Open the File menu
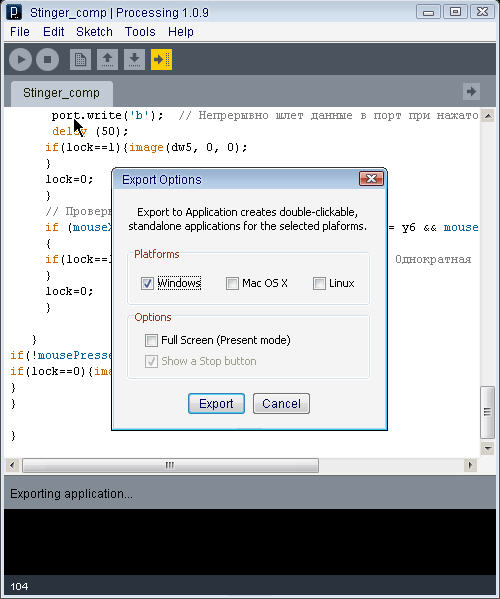The image size is (500, 599). pos(20,32)
